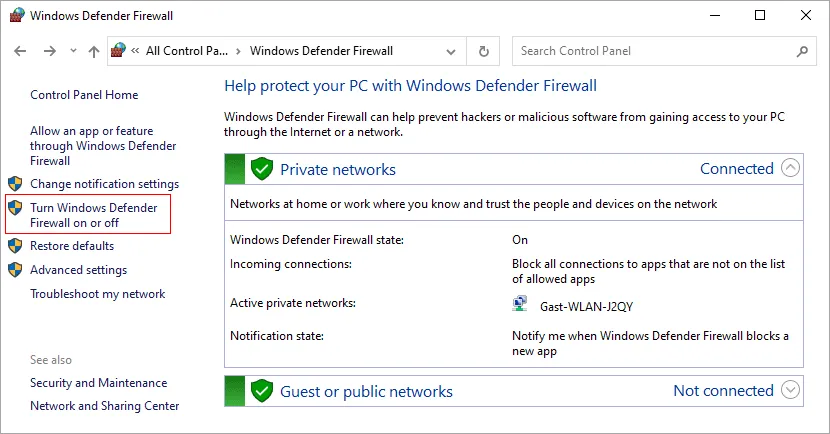Click the Search Control Panel field
The height and width of the screenshot is (434, 830).
[x=654, y=51]
